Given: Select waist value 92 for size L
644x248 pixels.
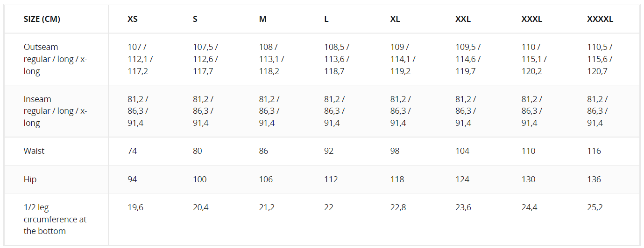Looking at the screenshot, I should tap(330, 151).
